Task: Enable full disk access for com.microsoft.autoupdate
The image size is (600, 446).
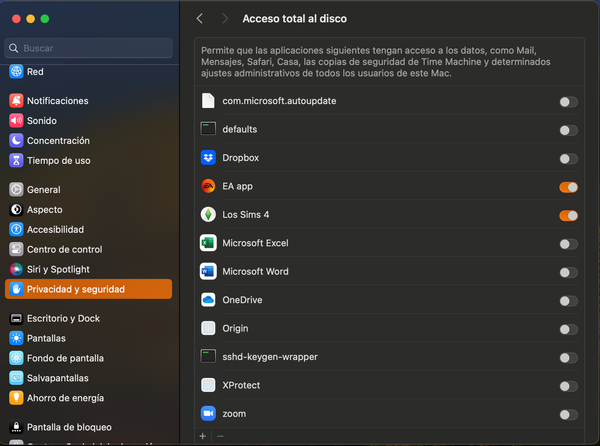Action: pos(568,102)
